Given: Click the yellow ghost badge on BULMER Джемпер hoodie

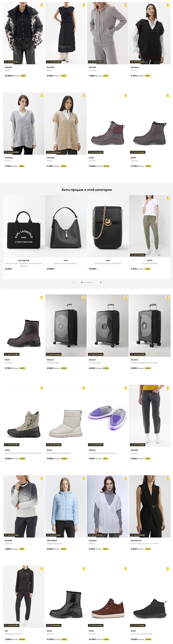Looking at the screenshot, I should [x=125, y=5].
